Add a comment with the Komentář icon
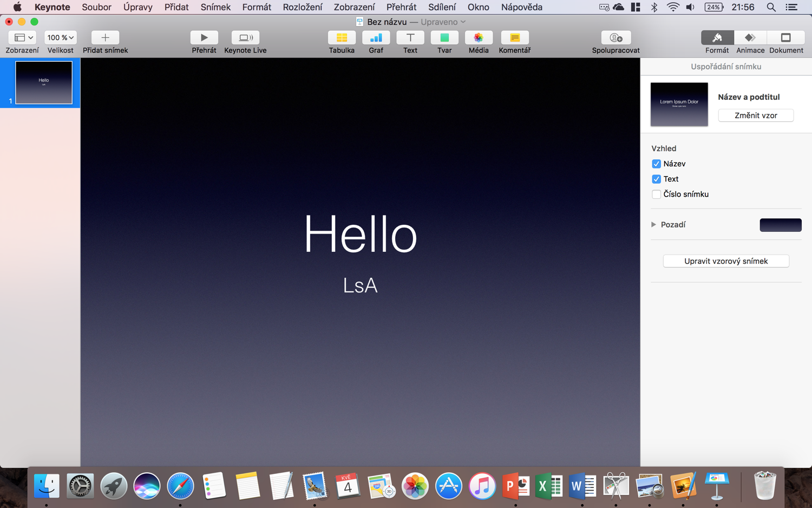Screen dimensions: 812x508 [x=514, y=38]
